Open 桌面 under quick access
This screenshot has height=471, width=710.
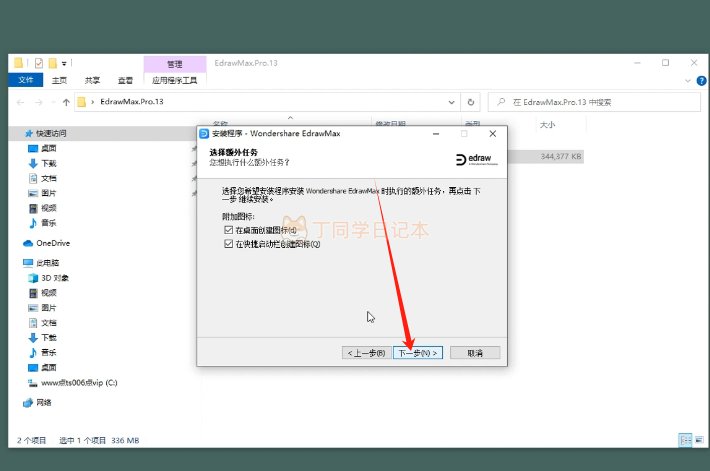(48, 148)
